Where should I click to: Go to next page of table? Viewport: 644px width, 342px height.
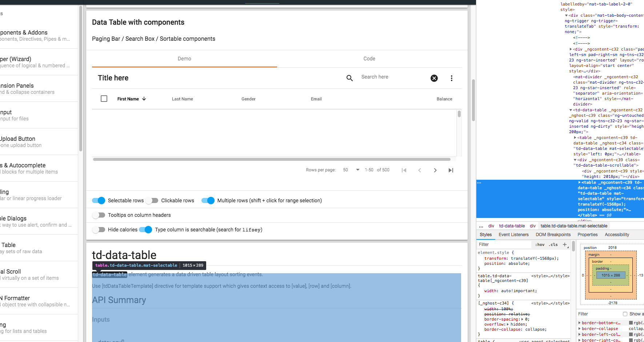(435, 170)
